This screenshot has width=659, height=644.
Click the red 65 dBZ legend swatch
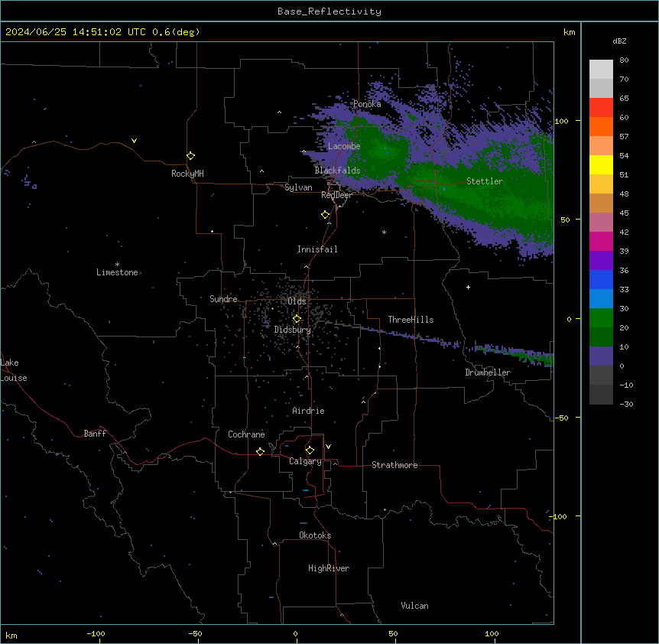pos(601,108)
